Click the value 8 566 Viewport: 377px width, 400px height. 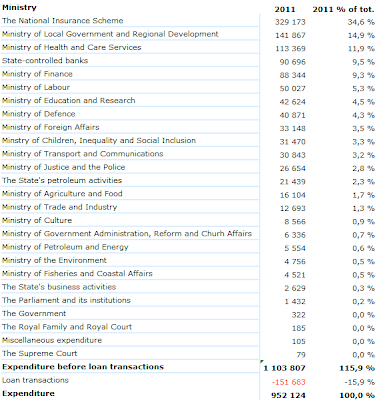click(x=295, y=222)
